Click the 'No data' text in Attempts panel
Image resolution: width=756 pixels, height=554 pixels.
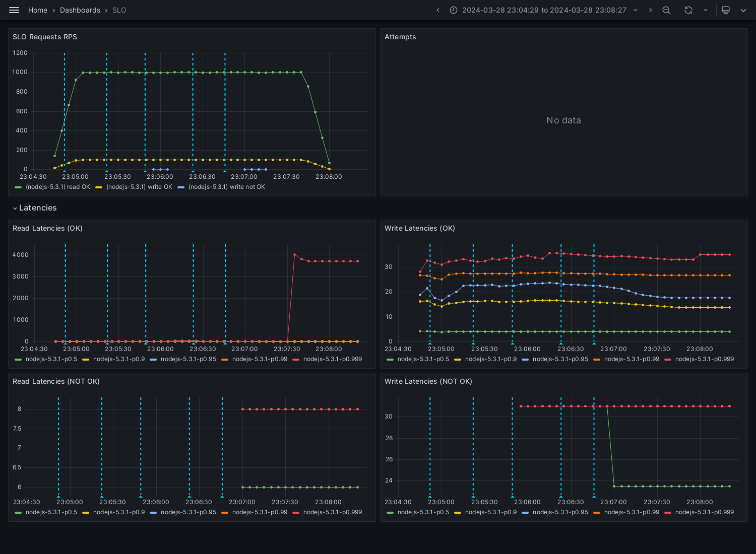[563, 120]
